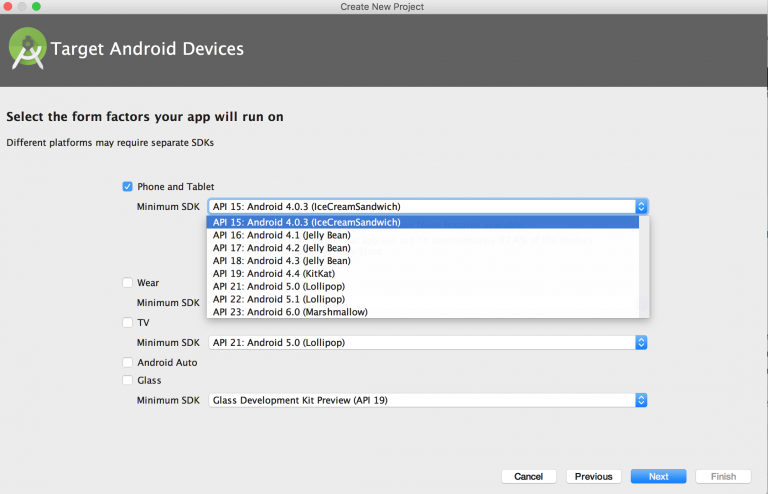Enable the Glass form factor checkbox
768x494 pixels.
pos(127,380)
